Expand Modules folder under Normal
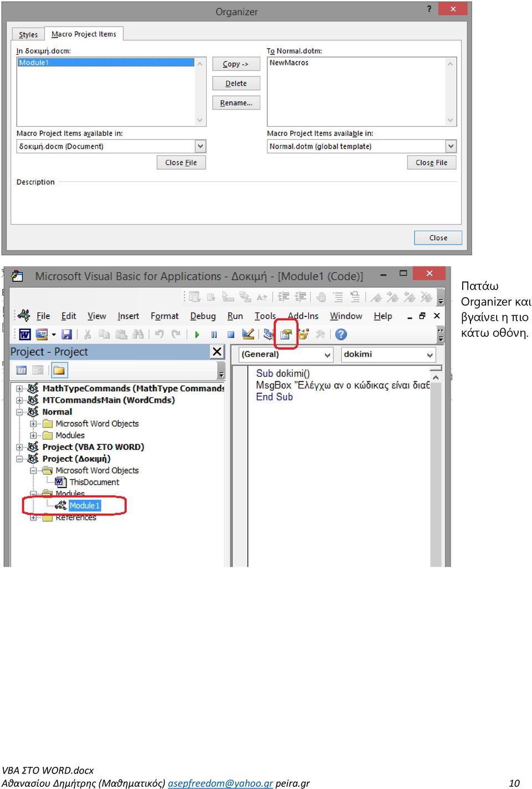The height and width of the screenshot is (789, 532). point(33,436)
